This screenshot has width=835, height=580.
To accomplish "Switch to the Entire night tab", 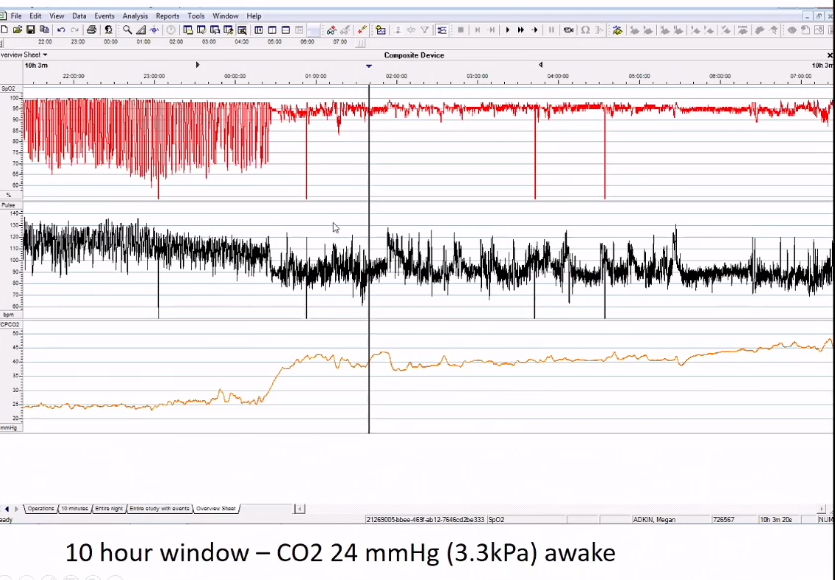I will click(110, 508).
